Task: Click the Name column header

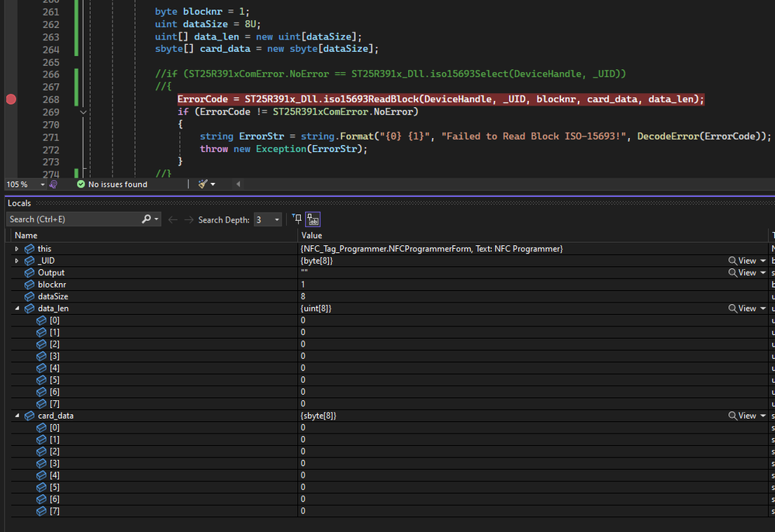Action: [26, 236]
